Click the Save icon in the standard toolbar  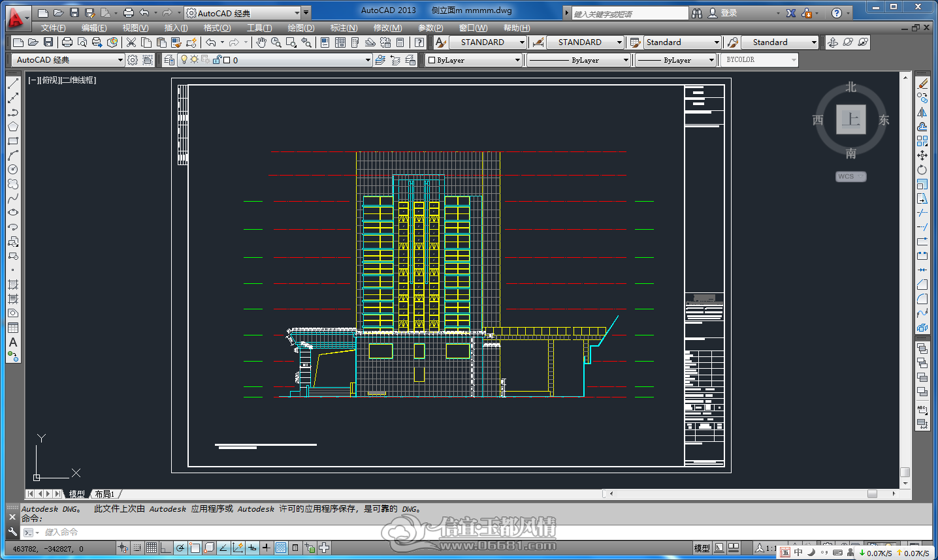(48, 42)
